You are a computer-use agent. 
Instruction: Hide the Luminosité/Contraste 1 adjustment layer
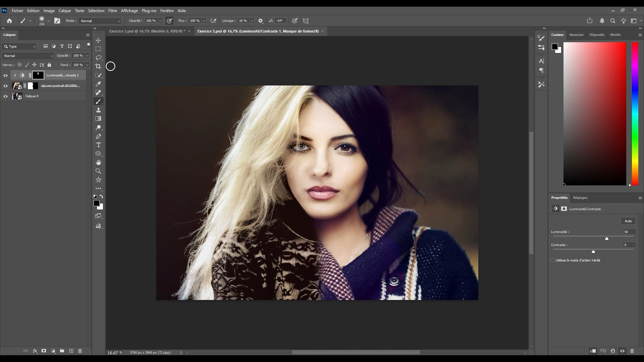point(5,75)
